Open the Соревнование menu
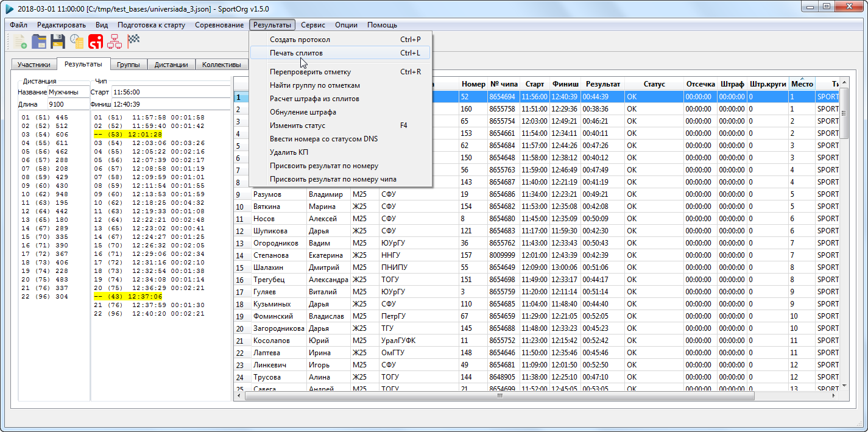The width and height of the screenshot is (868, 432). [x=219, y=25]
